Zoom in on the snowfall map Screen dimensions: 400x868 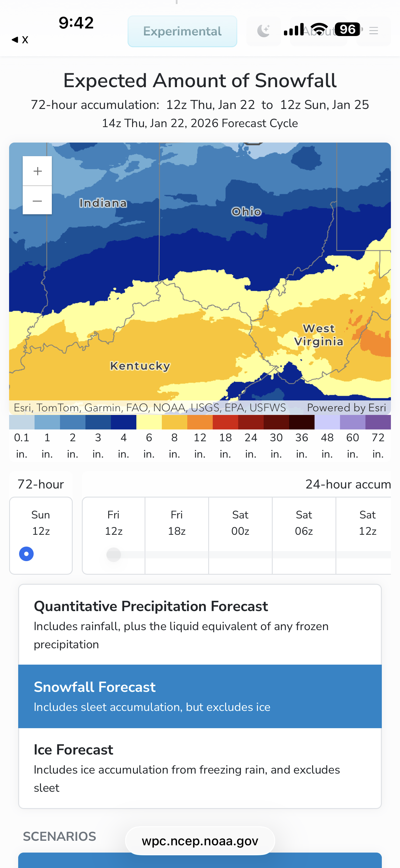pos(38,171)
